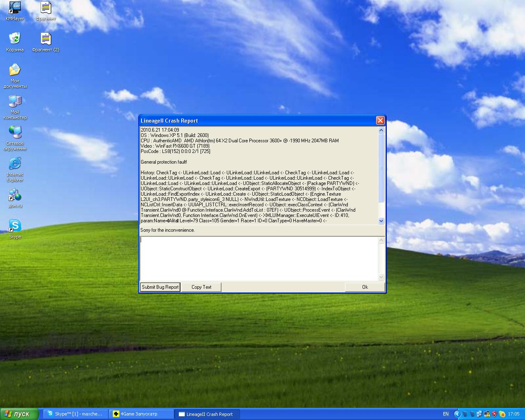Viewport: 525px width, 420px height.
Task: Open the domi.ru desktop shortcut
Action: (15, 198)
